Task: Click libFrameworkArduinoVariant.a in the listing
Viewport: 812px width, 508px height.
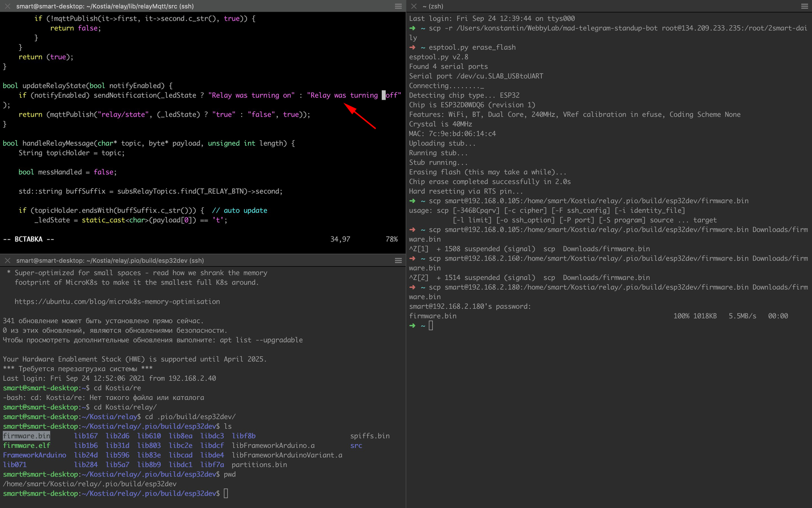Action: (287, 455)
